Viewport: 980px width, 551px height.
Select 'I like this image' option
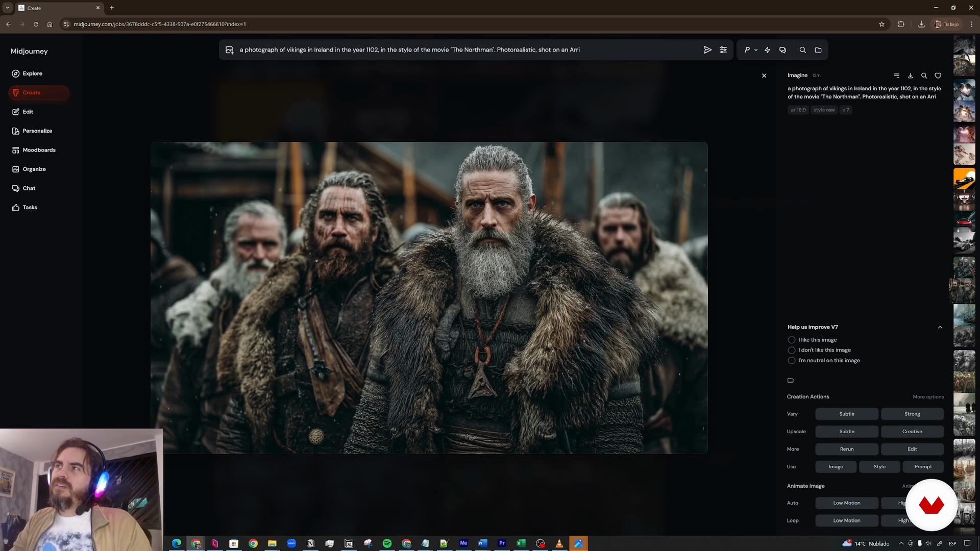click(812, 340)
